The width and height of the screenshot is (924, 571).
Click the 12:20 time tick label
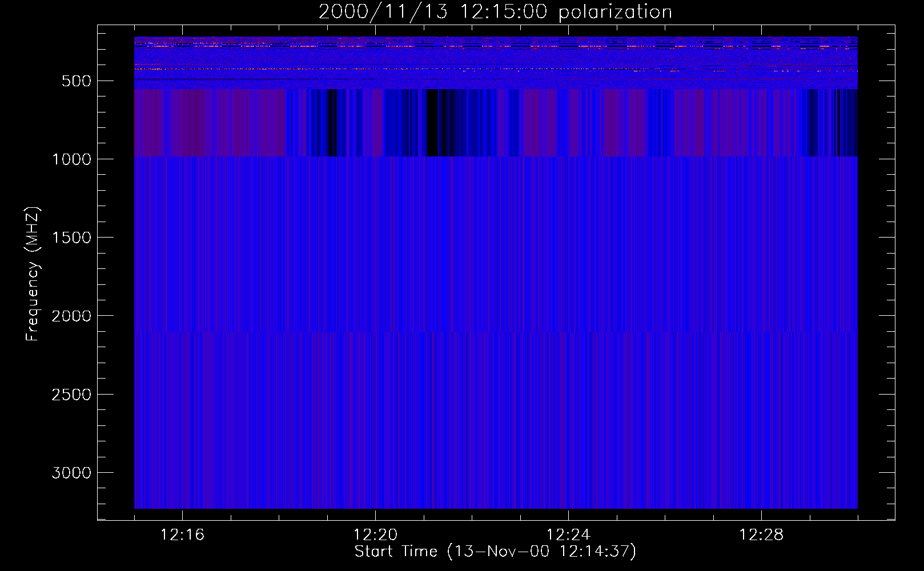click(x=375, y=535)
